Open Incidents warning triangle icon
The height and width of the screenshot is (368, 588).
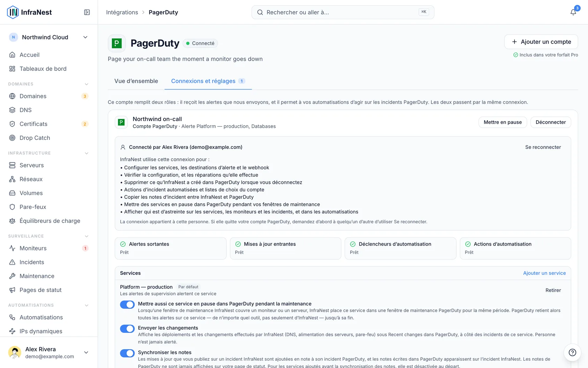[x=12, y=262]
